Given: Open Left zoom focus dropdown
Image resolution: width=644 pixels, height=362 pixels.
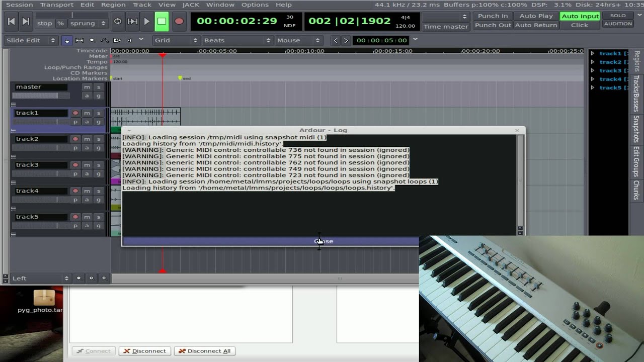Looking at the screenshot, I should [x=40, y=278].
